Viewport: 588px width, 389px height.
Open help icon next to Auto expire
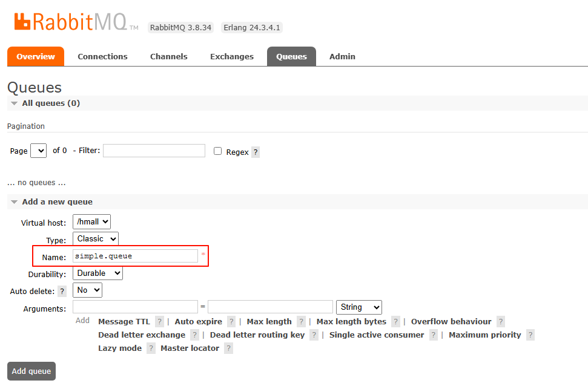[231, 321]
